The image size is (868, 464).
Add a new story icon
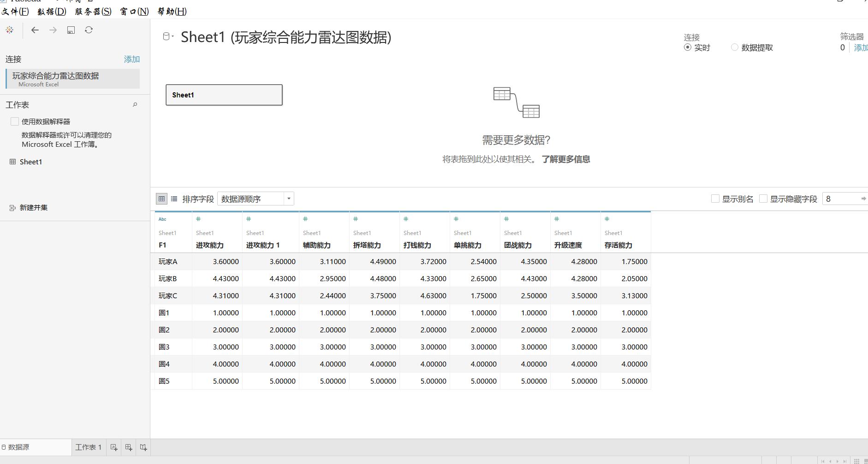[143, 447]
